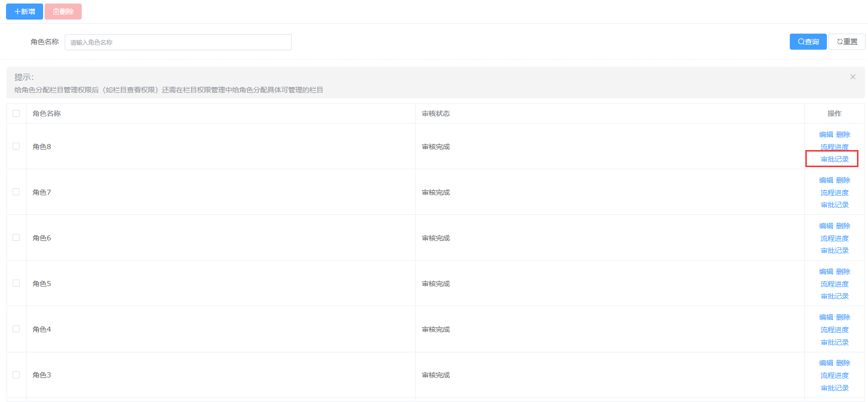
Task: Delete 角色7 via its 删除 link
Action: [843, 180]
